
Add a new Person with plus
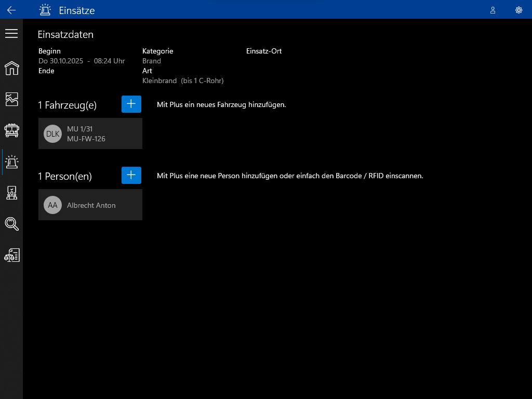click(131, 176)
